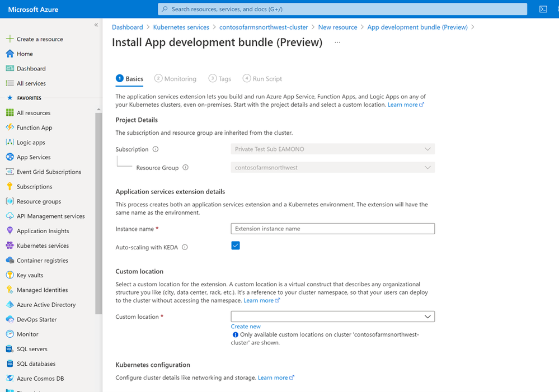Viewport: 559px width, 392px height.
Task: Click the Key vaults icon
Action: (10, 275)
